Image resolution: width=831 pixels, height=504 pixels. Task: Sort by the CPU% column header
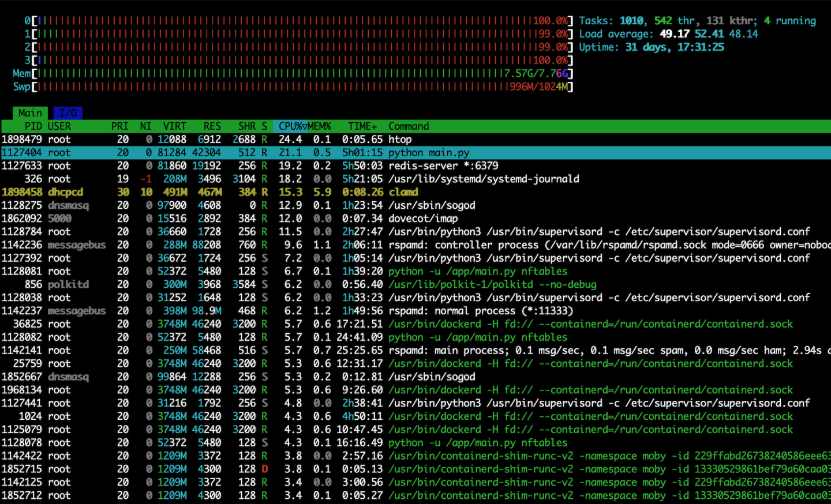click(x=290, y=126)
